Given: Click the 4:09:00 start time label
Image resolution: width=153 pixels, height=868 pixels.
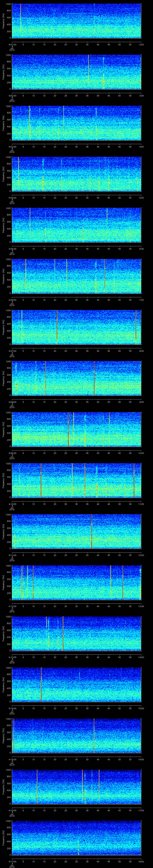Looking at the screenshot, I should [12, 453].
